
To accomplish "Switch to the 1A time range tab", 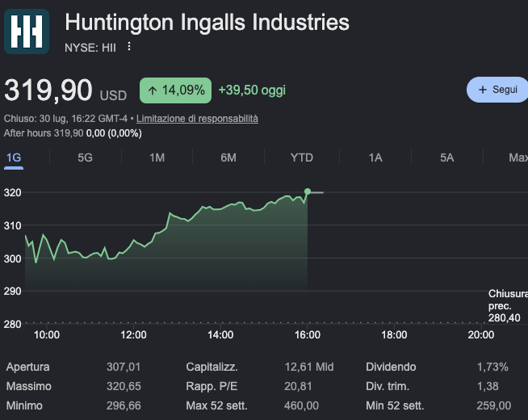I will (375, 157).
